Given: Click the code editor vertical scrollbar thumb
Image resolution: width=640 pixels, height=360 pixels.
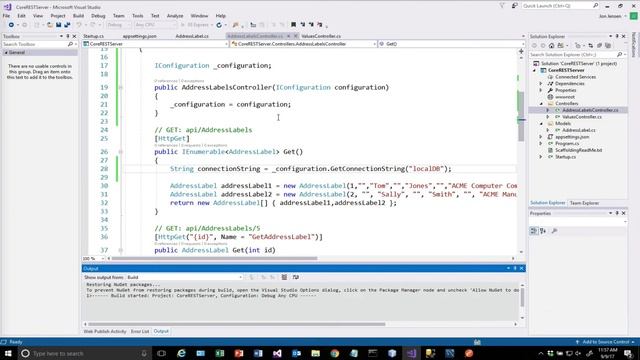Looking at the screenshot, I should [x=521, y=116].
